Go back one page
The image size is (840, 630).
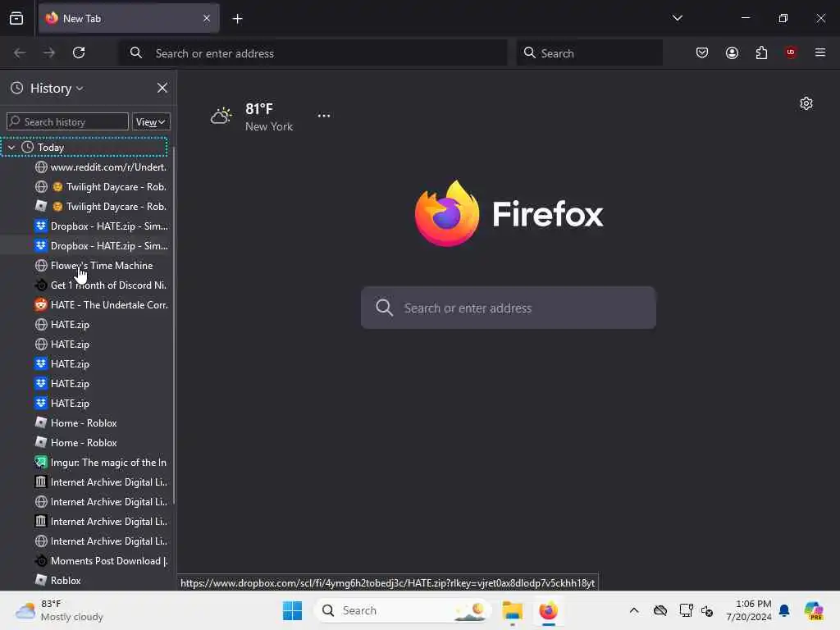pyautogui.click(x=20, y=52)
